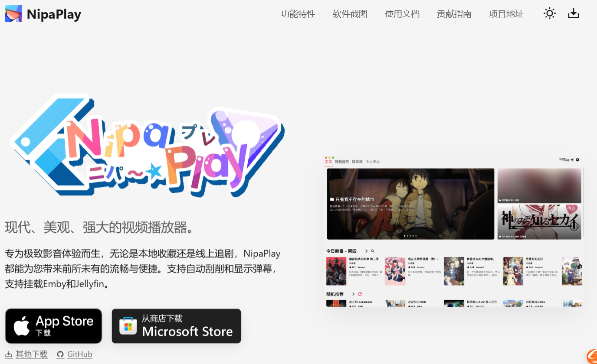Click the search icon beside 今日新番
Viewport: 597px width, 364px height.
click(373, 251)
